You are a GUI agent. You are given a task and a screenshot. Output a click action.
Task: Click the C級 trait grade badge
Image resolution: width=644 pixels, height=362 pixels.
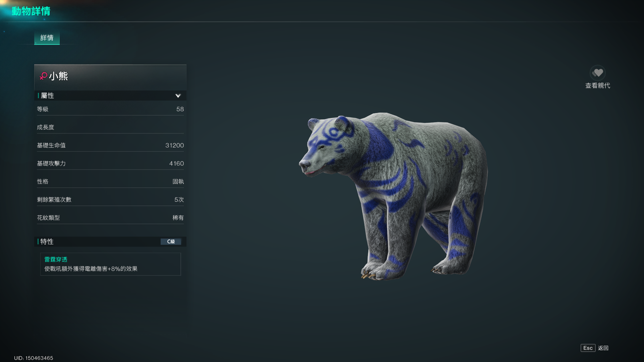point(171,242)
